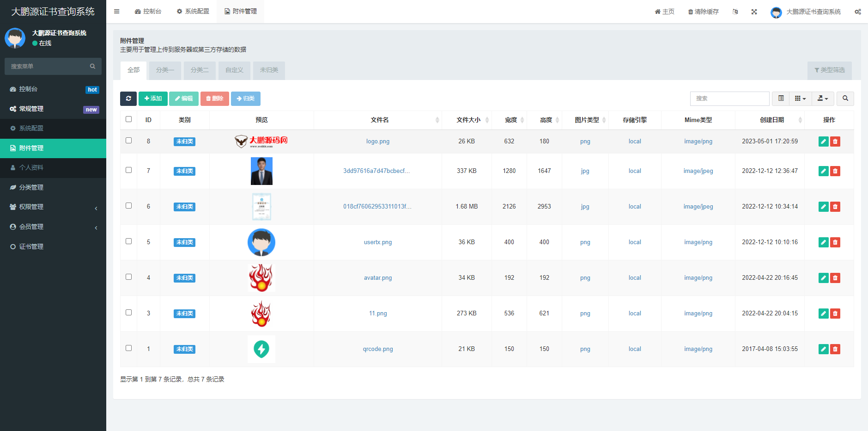Screen dimensions: 868x431
Task: Open the export format dropdown
Action: click(x=823, y=99)
